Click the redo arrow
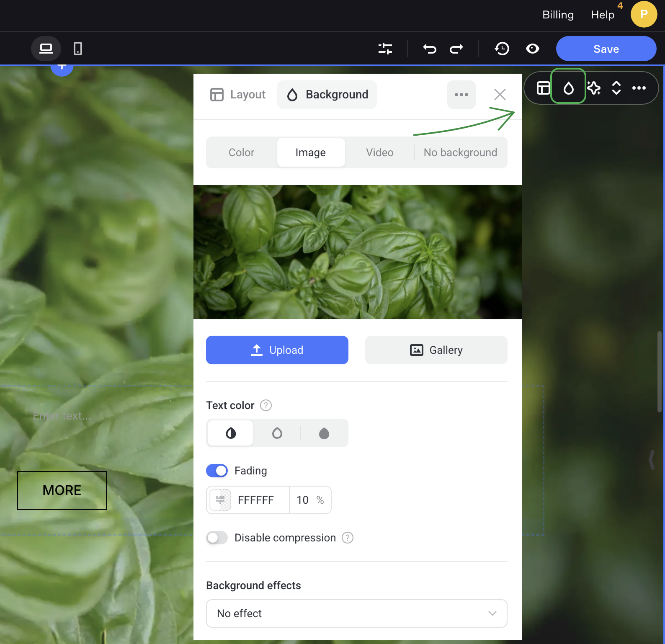 coord(456,49)
